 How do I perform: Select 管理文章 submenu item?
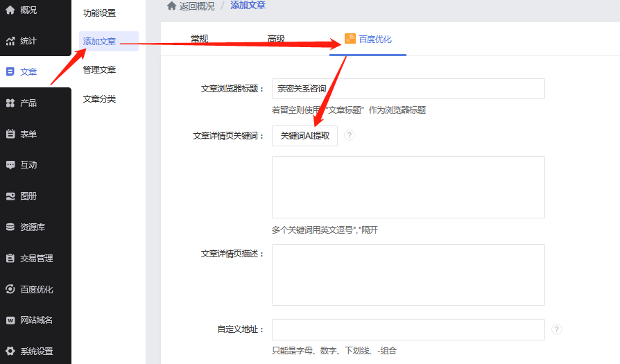pyautogui.click(x=99, y=70)
